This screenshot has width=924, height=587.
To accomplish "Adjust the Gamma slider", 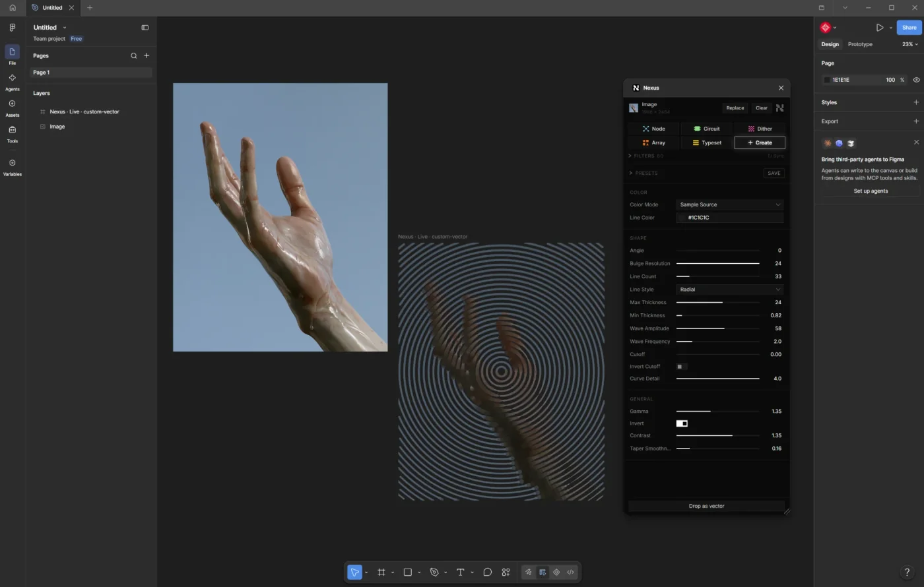I will (717, 412).
